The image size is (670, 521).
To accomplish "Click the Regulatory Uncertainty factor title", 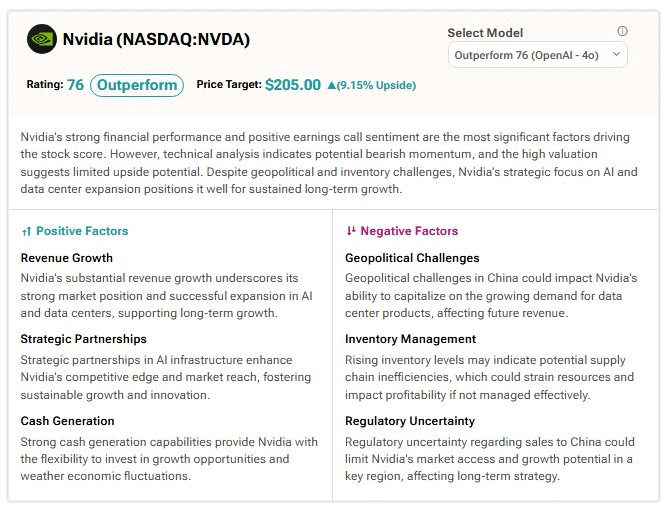I will point(410,421).
